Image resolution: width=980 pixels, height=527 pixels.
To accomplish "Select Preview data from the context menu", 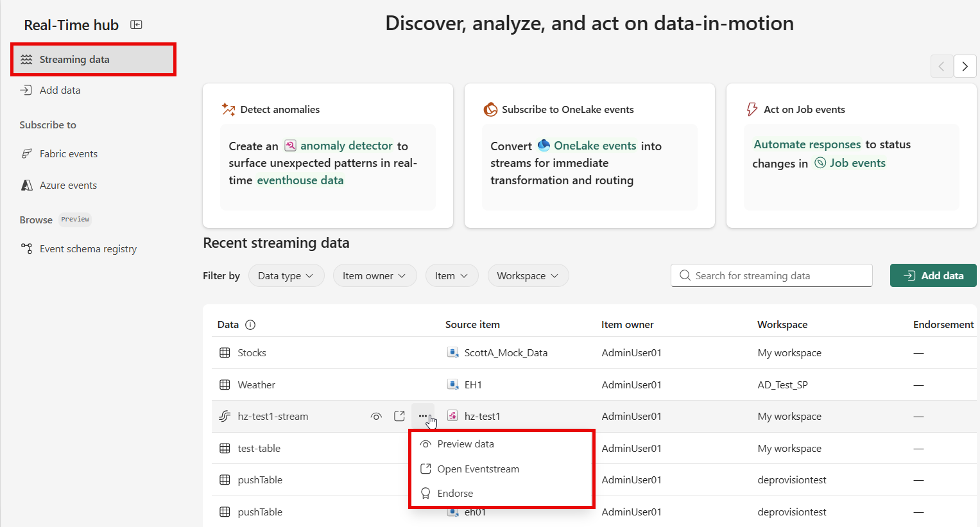I will pyautogui.click(x=465, y=444).
